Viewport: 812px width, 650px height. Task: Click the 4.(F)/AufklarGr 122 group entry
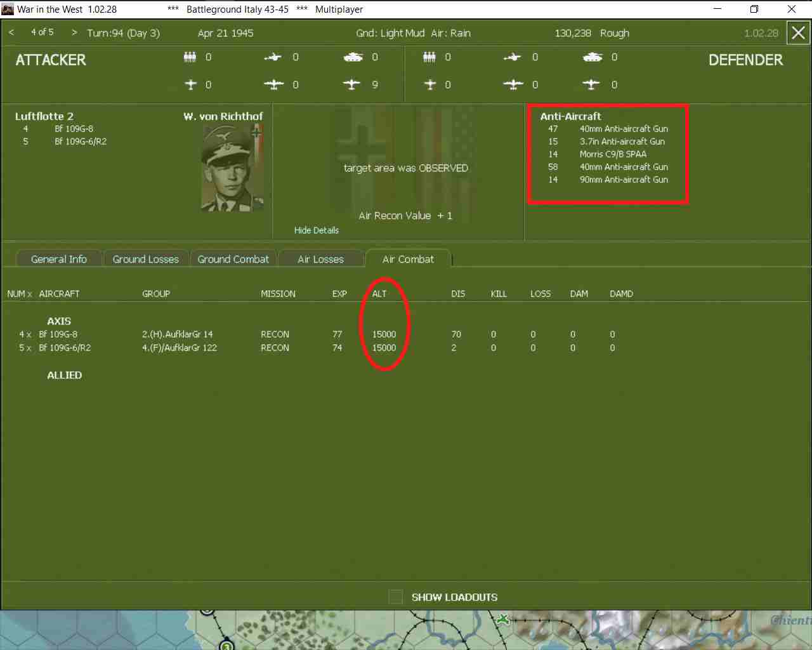coord(180,348)
